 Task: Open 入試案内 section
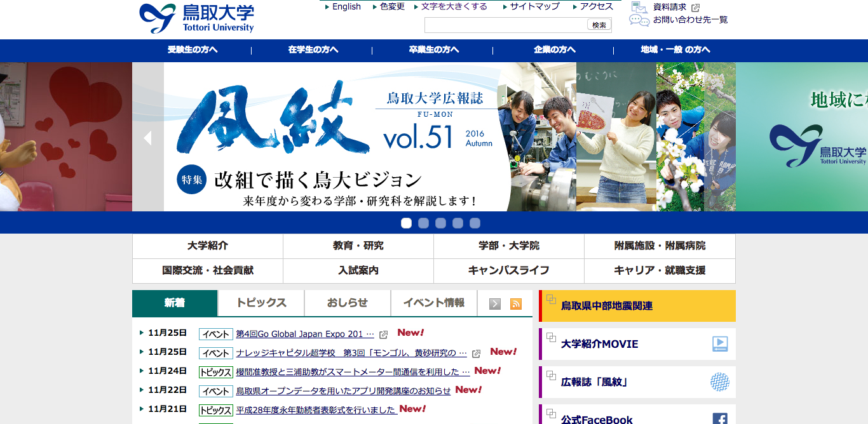358,270
